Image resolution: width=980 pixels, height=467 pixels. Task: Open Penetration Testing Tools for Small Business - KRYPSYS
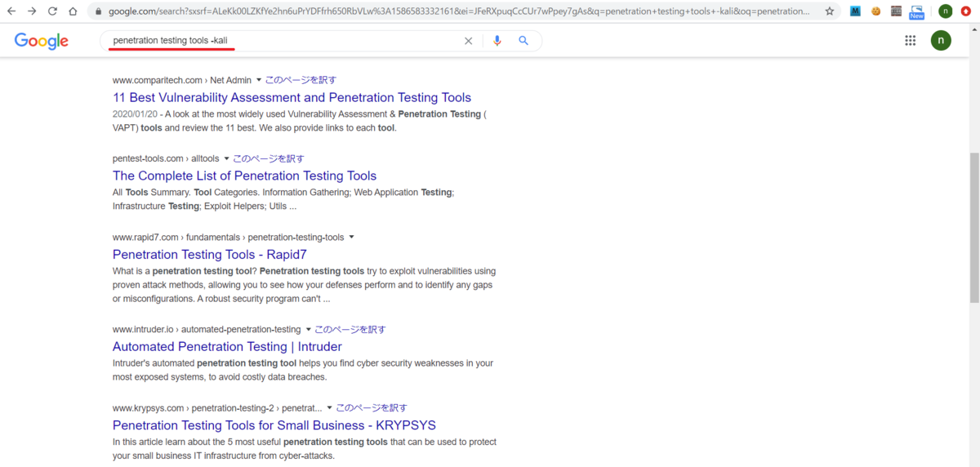(x=274, y=425)
